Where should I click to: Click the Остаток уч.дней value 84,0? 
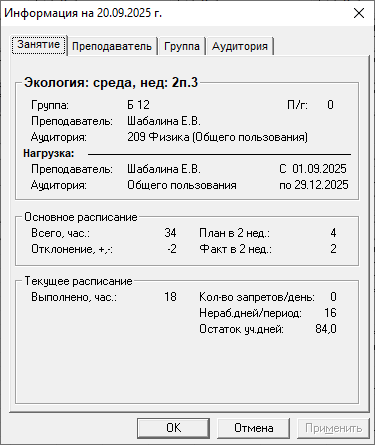pyautogui.click(x=326, y=329)
